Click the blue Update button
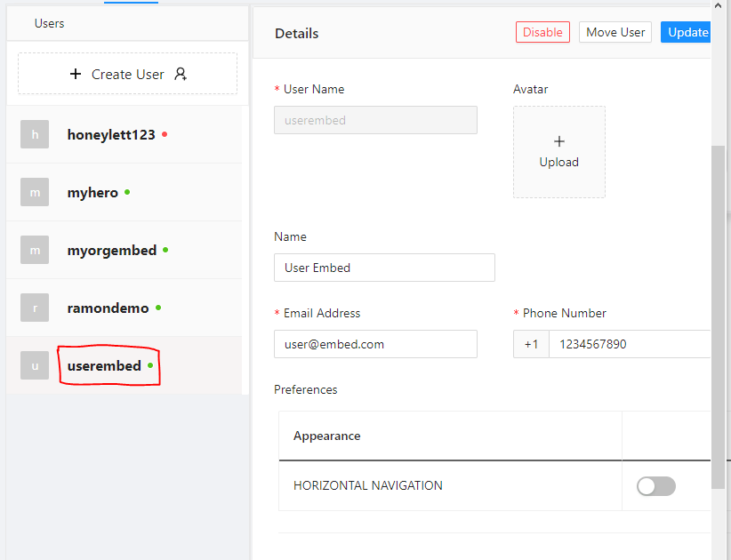 coord(687,32)
